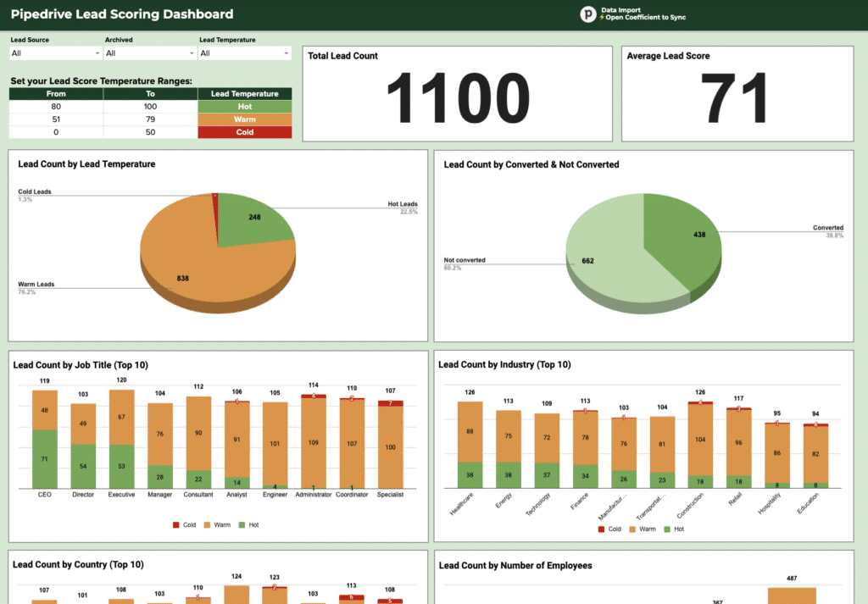Viewport: 868px width, 604px height.
Task: Click the Engineer bar's Warm segment 101
Action: [275, 444]
